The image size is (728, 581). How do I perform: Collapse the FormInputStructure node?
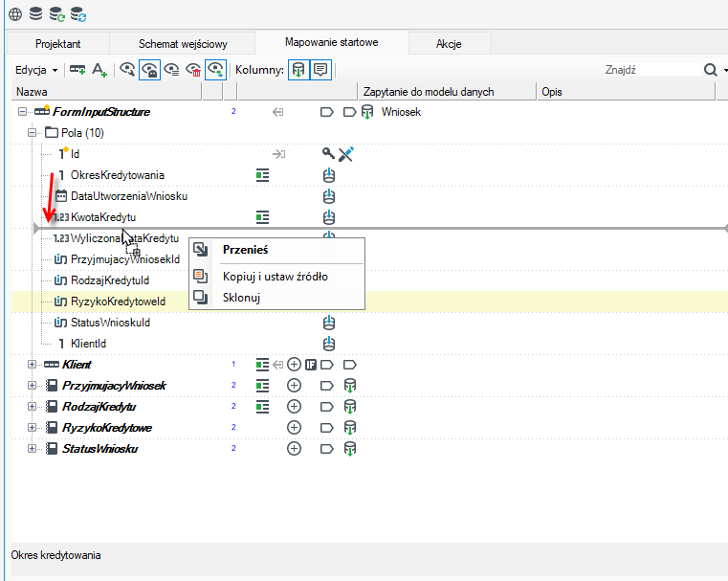point(22,111)
